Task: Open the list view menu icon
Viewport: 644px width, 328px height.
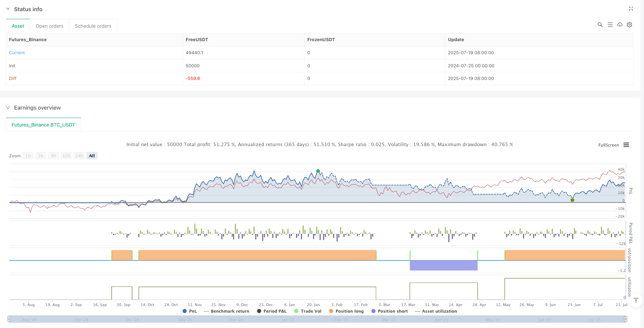Action: (610, 25)
